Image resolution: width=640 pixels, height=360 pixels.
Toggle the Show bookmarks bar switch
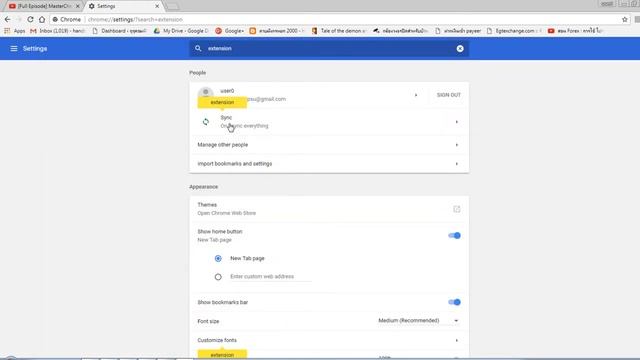click(454, 302)
